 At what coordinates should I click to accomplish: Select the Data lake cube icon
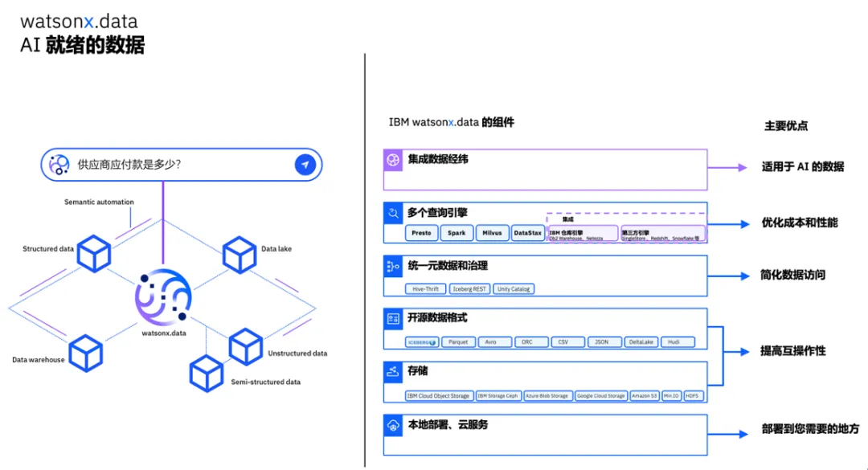(240, 255)
